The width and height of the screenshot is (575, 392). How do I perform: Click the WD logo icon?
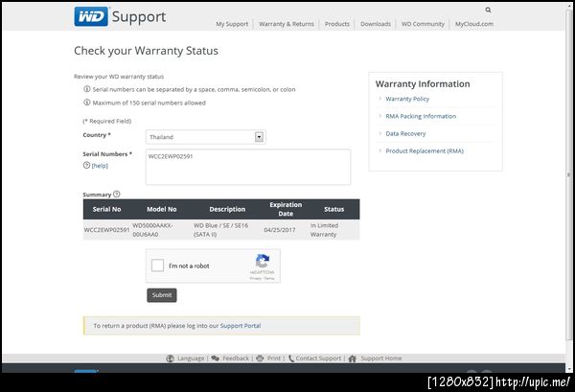(x=91, y=16)
